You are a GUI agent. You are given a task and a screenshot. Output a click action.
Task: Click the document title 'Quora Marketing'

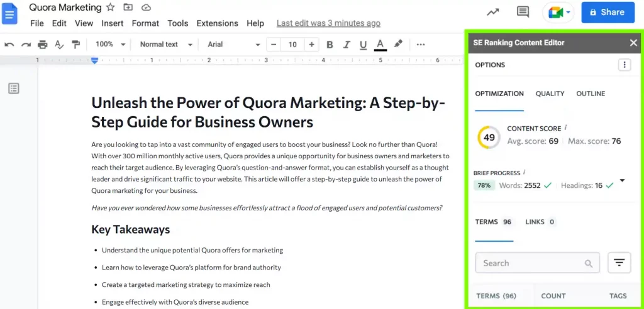pyautogui.click(x=65, y=8)
